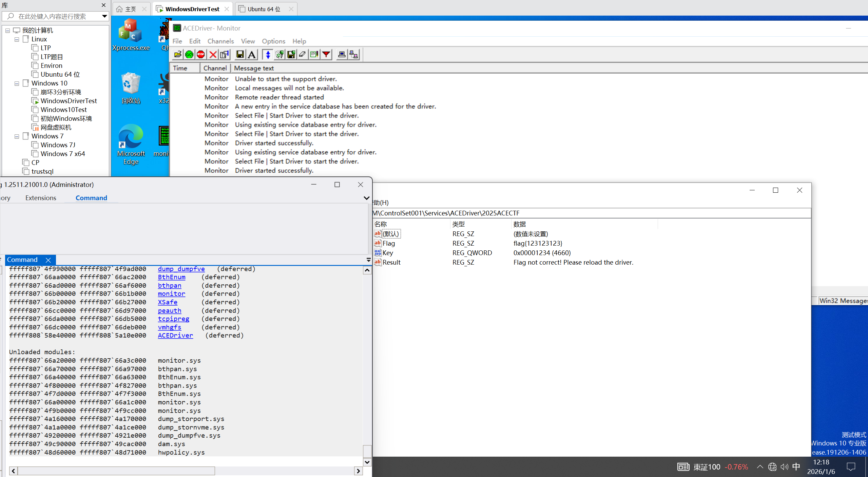Collapse the Windows 10 tree node
The height and width of the screenshot is (477, 868).
coord(17,83)
